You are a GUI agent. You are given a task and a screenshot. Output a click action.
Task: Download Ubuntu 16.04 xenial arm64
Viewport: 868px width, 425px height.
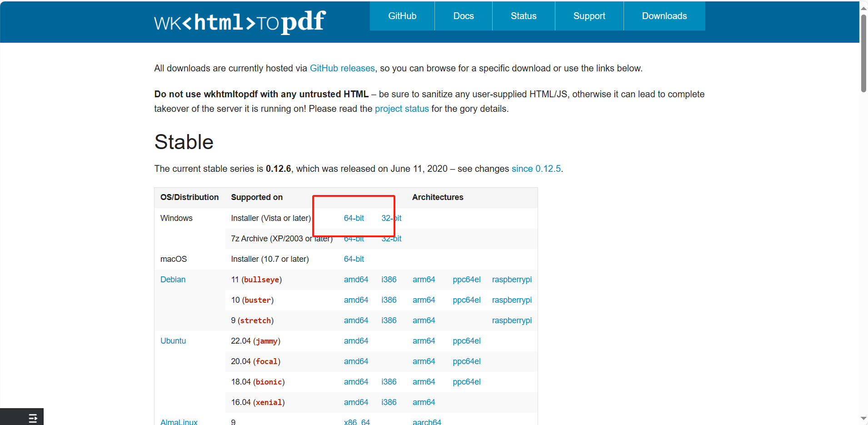click(424, 402)
